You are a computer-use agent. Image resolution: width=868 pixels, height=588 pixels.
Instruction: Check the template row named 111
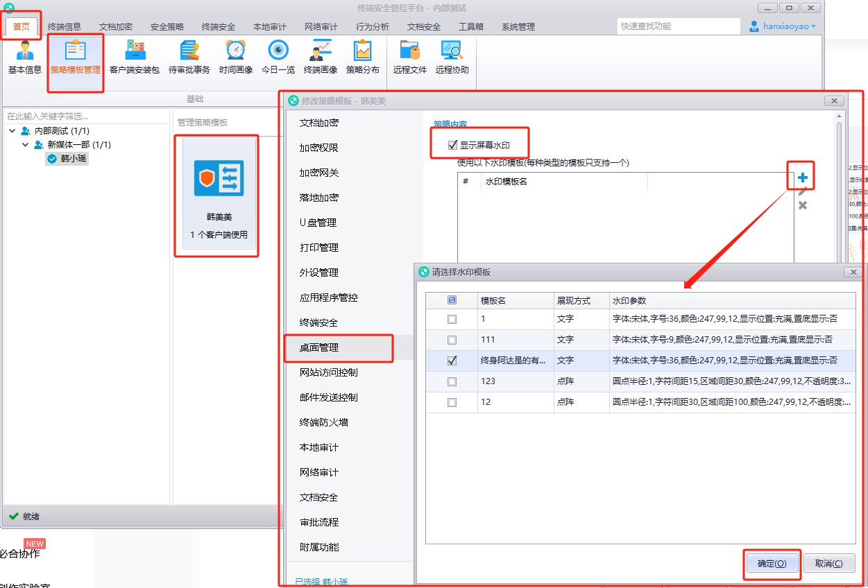click(452, 340)
